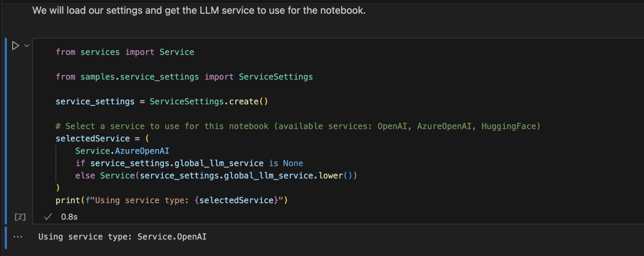Click the markdown text about loading settings
Viewport: 644px width, 256px height.
[199, 11]
